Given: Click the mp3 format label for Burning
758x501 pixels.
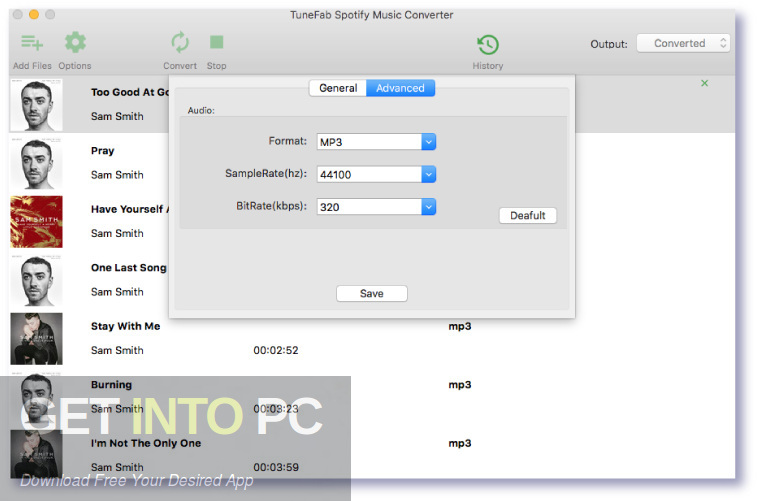Looking at the screenshot, I should point(460,385).
